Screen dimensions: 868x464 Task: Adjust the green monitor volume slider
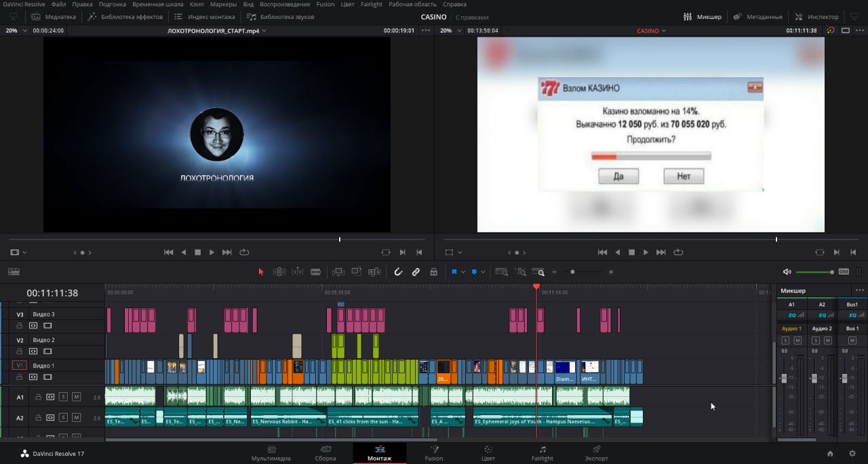(x=815, y=272)
